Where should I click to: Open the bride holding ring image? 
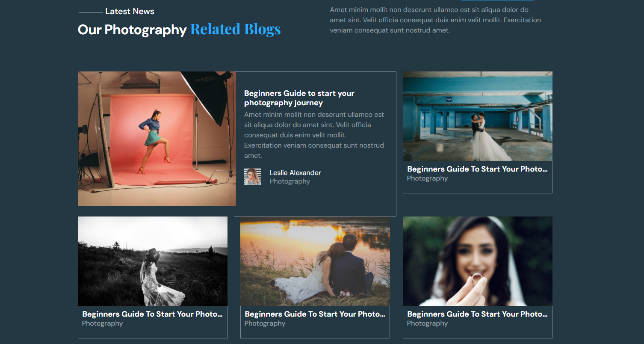[477, 261]
